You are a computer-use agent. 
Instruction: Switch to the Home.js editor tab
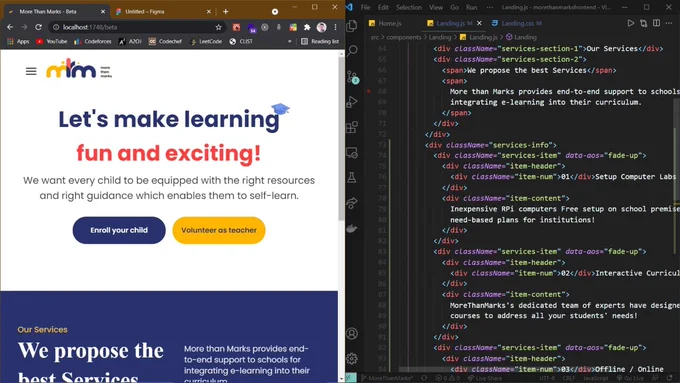pyautogui.click(x=385, y=23)
